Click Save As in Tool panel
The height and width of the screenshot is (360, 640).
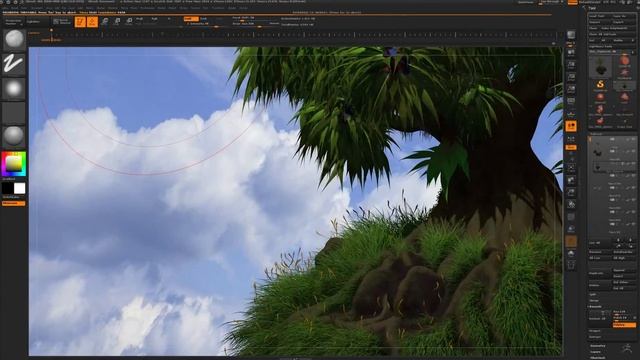point(624,16)
